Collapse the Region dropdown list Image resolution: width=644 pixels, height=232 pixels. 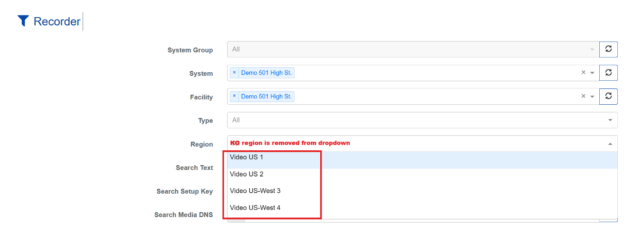[610, 144]
